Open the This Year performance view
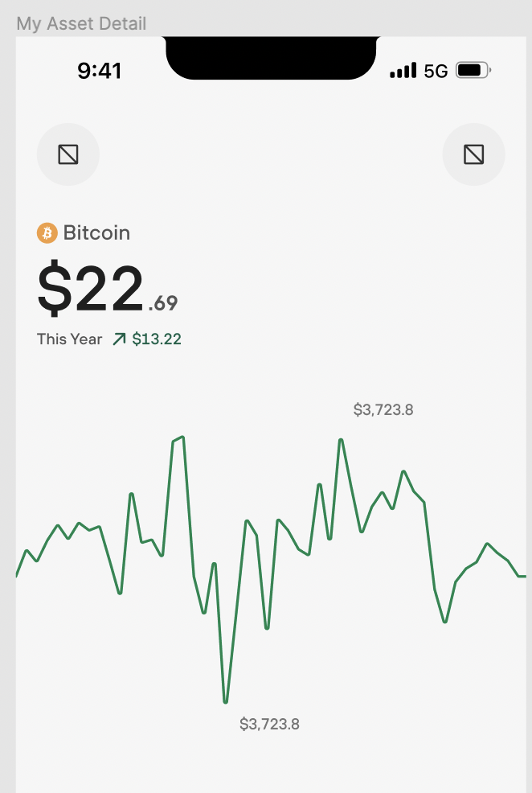The height and width of the screenshot is (793, 532). click(68, 339)
